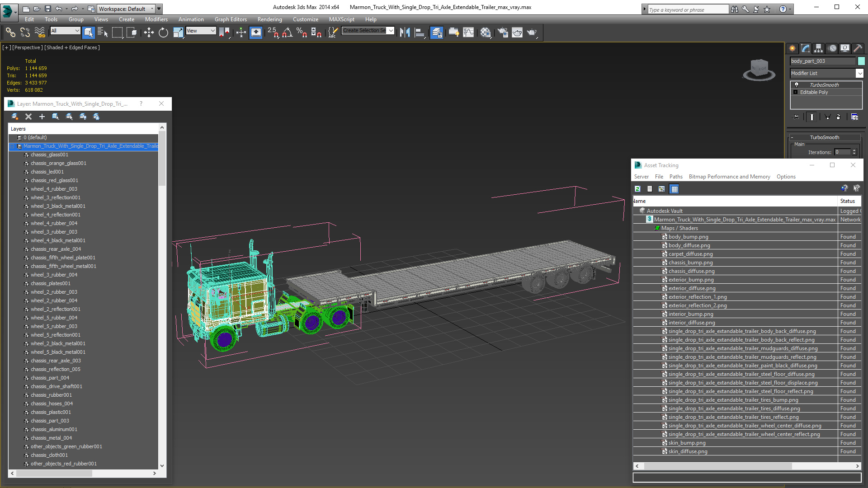Screen dimensions: 868x488
Task: Open the Graph Editors menu
Action: (231, 19)
